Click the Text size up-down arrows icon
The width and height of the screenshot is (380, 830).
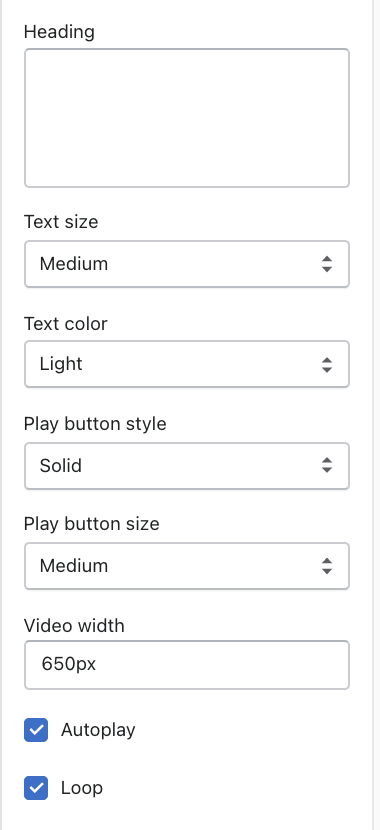[x=327, y=264]
